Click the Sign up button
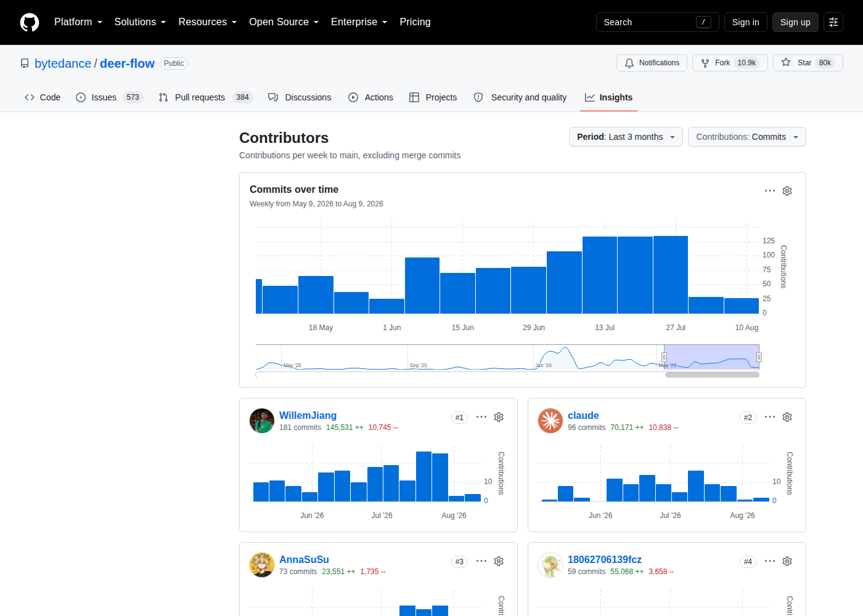 pyautogui.click(x=795, y=22)
